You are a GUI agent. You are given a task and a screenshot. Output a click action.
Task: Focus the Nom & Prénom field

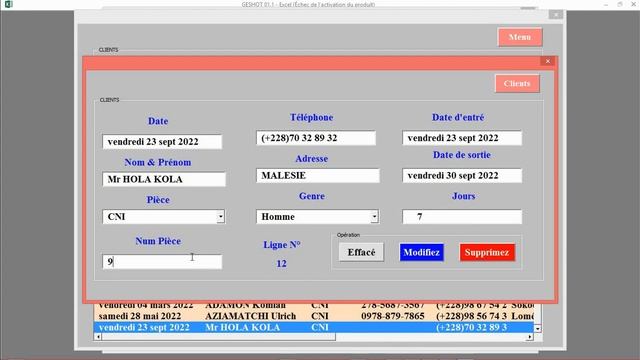(164, 179)
